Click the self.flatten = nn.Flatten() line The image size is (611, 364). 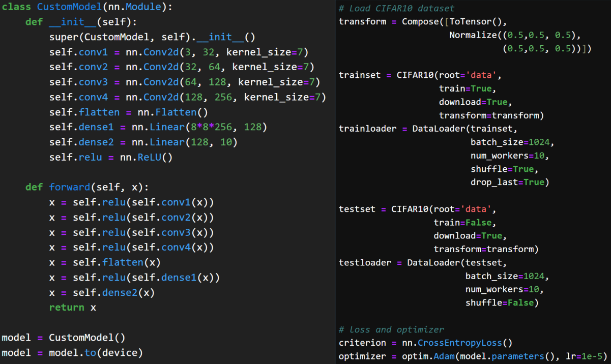(x=129, y=112)
